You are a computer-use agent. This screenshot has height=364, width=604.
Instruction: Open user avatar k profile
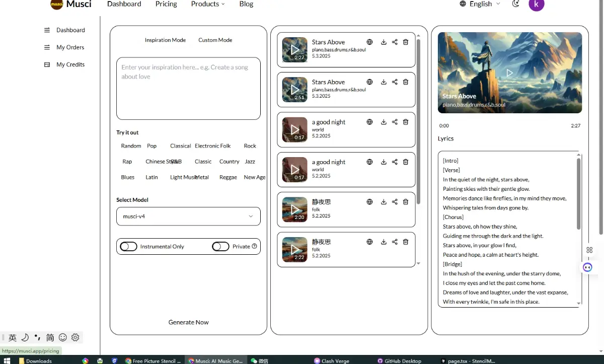click(536, 5)
